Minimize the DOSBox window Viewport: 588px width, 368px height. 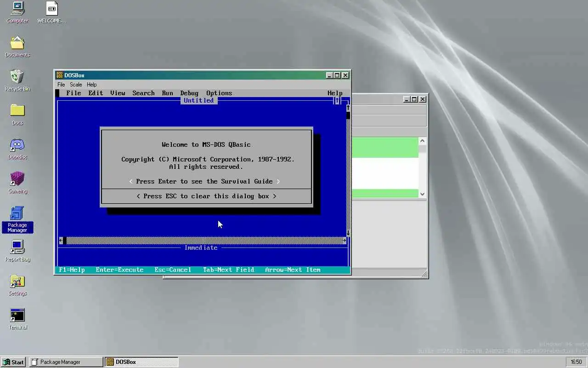coord(329,75)
